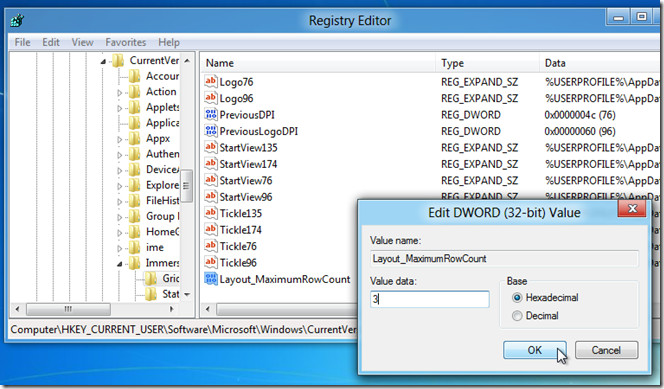The width and height of the screenshot is (664, 389).
Task: Click the Layout_MaximumRowCount DWORD icon
Action: 210,279
